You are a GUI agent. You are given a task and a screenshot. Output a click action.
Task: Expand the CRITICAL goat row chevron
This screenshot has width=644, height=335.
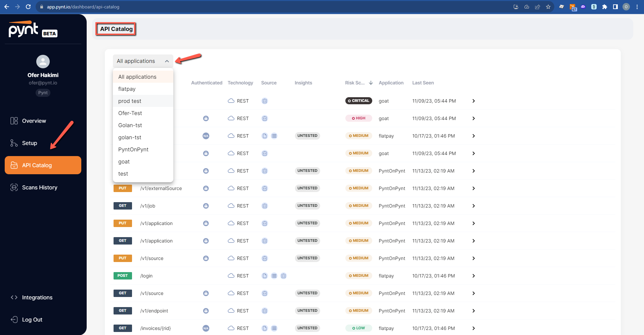coord(473,101)
